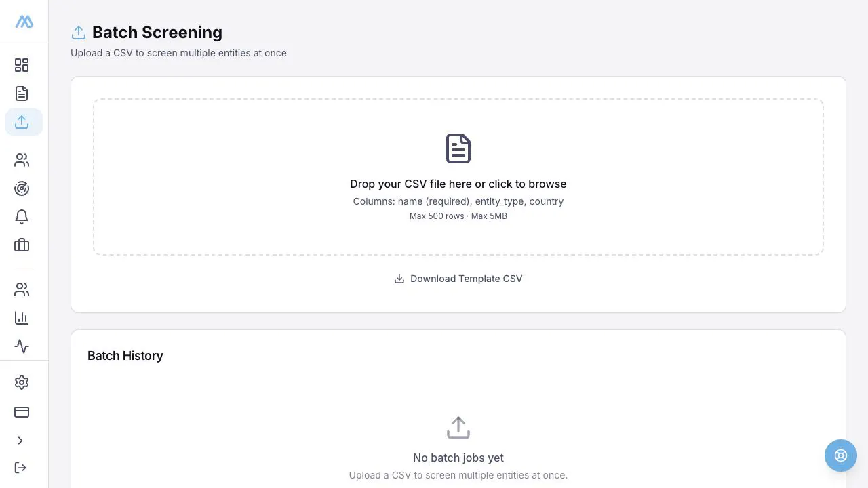Click the CSV drop zone to browse
Viewport: 868px width, 488px height.
pyautogui.click(x=458, y=177)
